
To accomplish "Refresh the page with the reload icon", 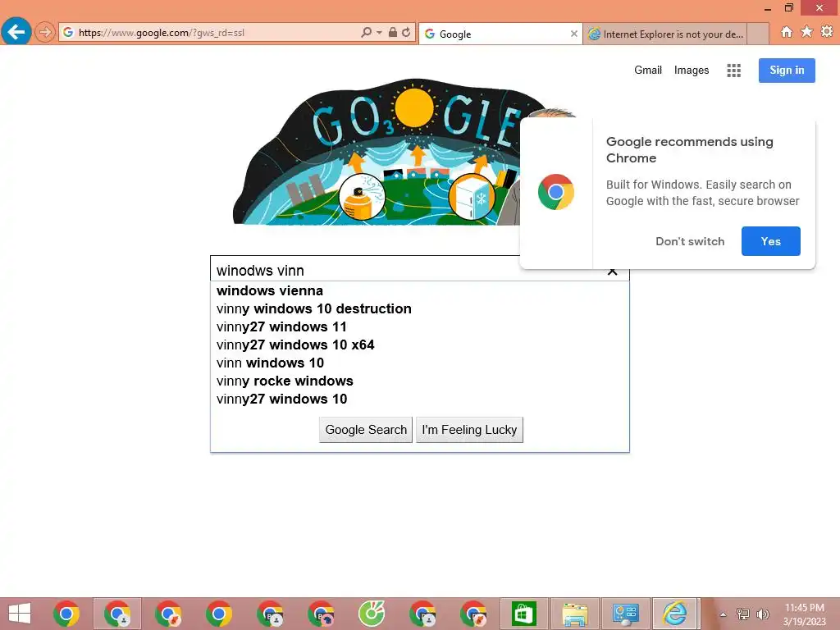I will point(407,33).
